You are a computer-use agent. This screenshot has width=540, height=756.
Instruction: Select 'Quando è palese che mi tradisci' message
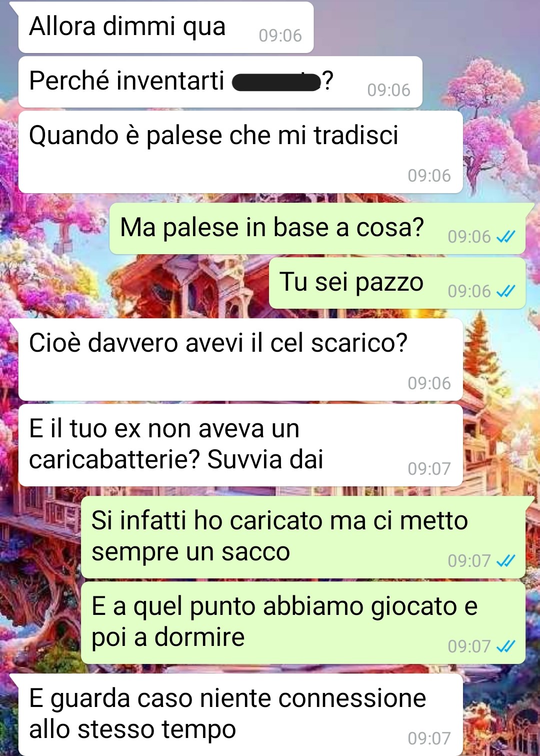(240, 152)
